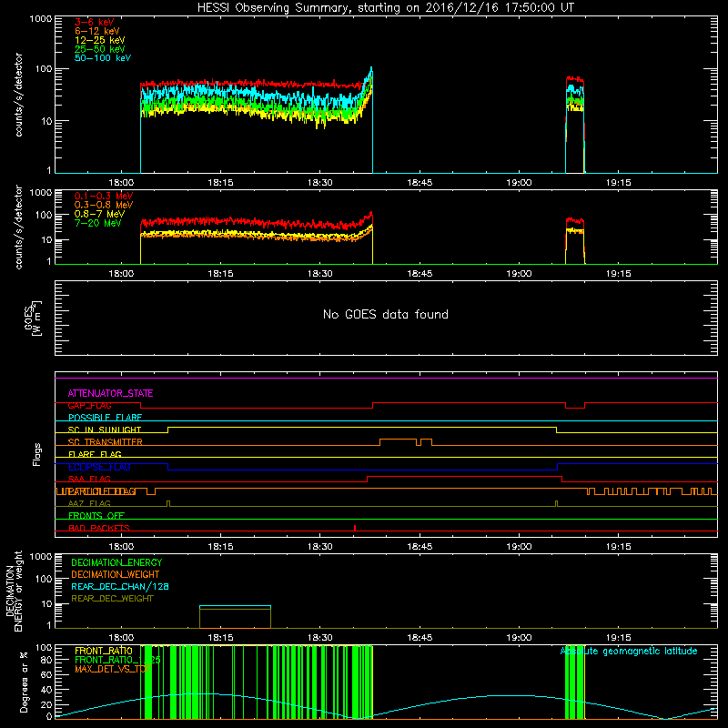Image resolution: width=728 pixels, height=728 pixels.
Task: Select the SC_IN_SUNLIGHT flag label
Action: click(x=105, y=430)
